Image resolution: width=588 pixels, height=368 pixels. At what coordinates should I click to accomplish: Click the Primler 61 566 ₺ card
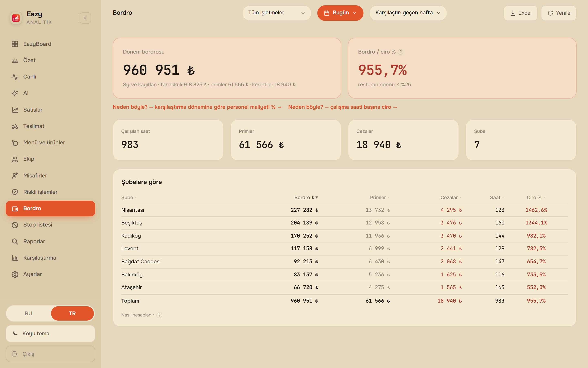click(286, 140)
